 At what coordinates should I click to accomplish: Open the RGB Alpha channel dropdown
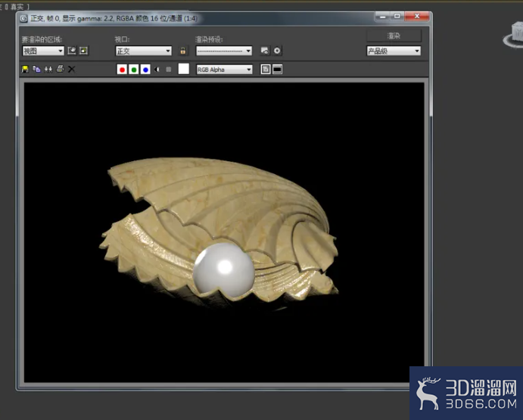point(224,70)
